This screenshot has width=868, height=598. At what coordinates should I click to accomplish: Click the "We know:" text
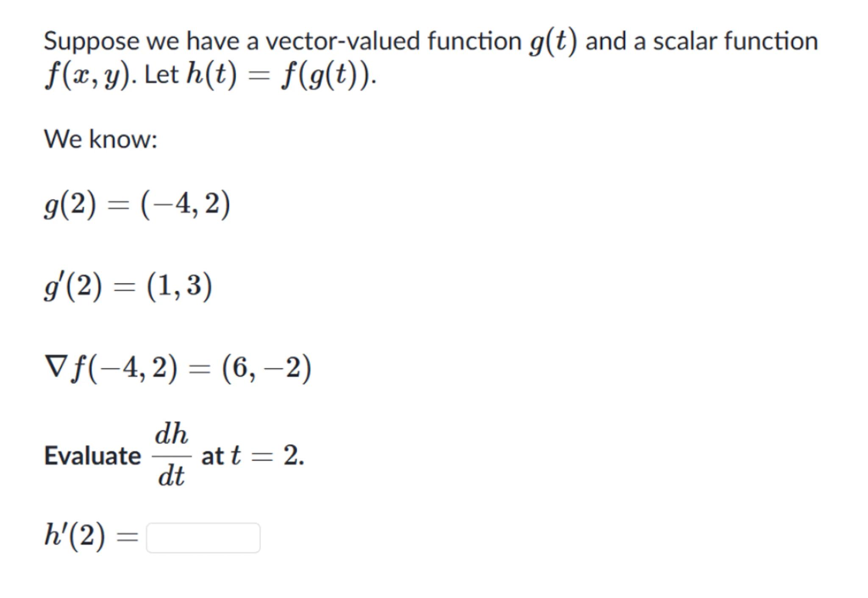[100, 139]
